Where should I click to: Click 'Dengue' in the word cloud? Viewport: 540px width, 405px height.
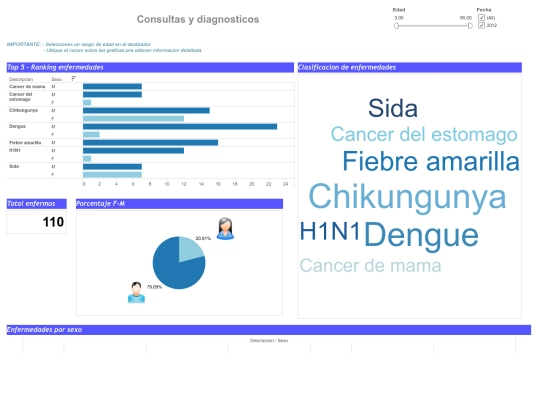click(421, 236)
